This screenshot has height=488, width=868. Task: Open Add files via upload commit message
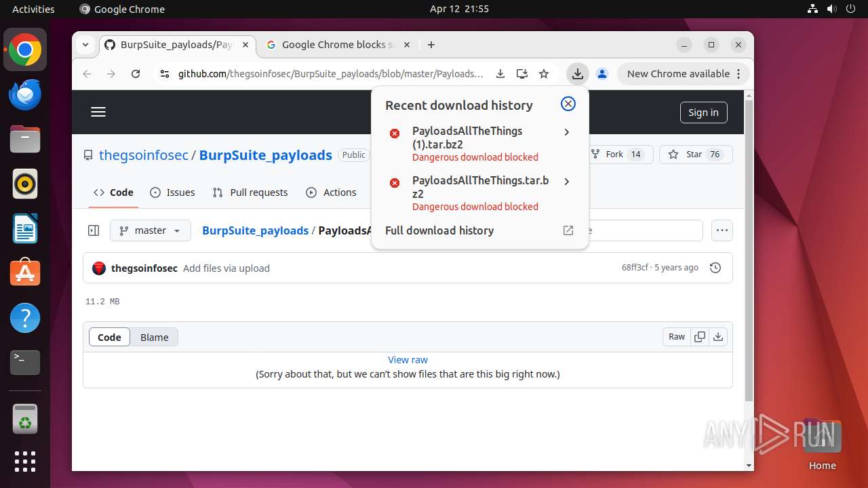226,268
